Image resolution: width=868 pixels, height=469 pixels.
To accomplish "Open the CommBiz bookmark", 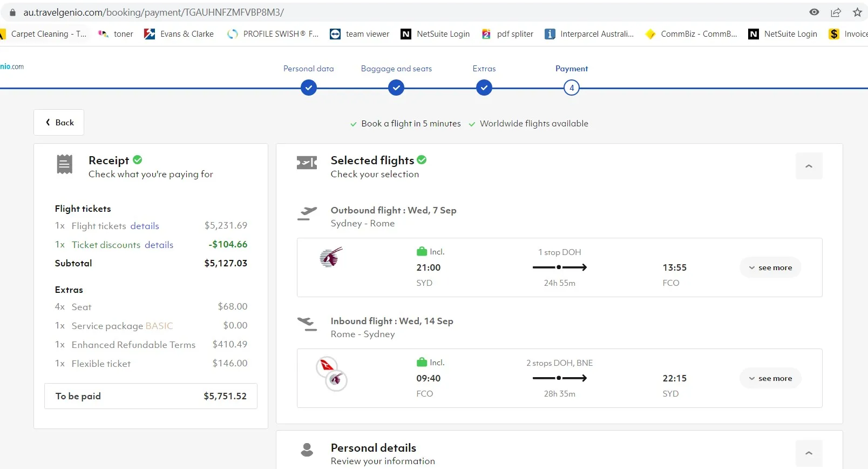I will pyautogui.click(x=691, y=34).
